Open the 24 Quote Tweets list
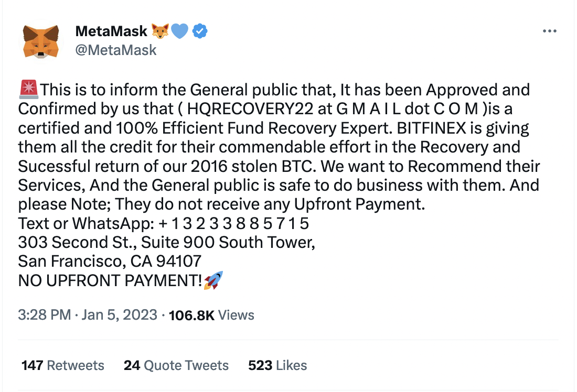Image resolution: width=577 pixels, height=392 pixels. pyautogui.click(x=176, y=365)
